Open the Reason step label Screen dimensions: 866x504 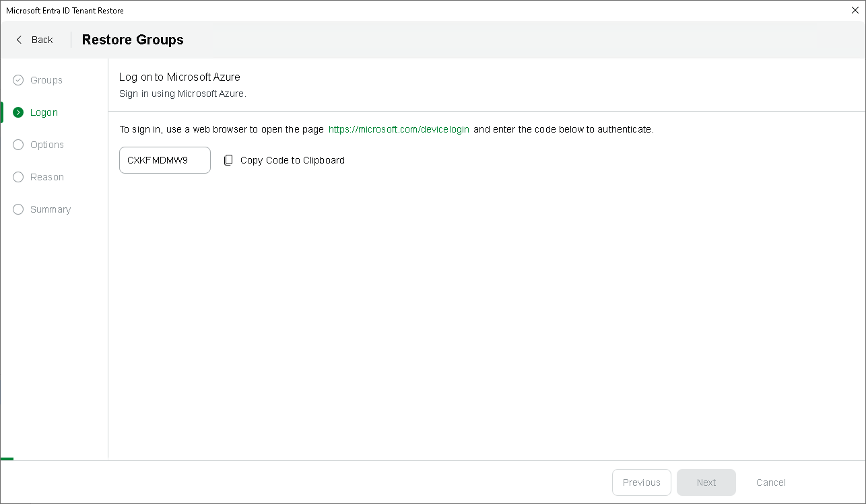47,177
